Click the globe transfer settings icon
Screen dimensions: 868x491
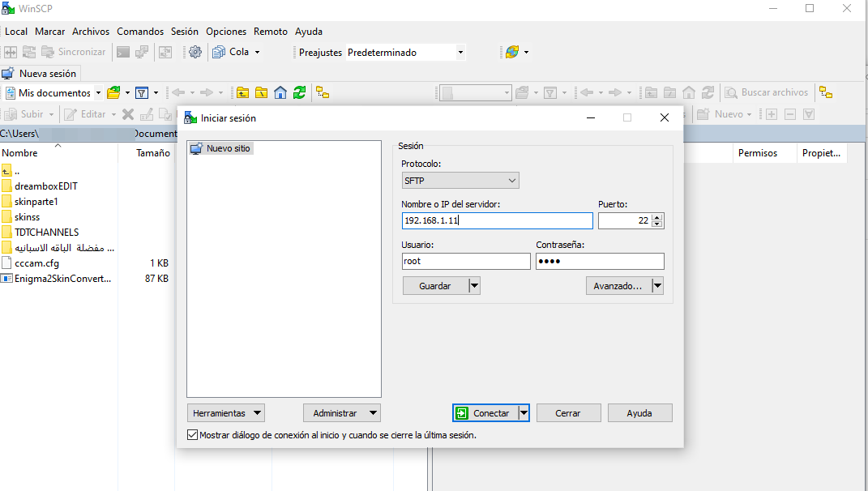point(512,53)
